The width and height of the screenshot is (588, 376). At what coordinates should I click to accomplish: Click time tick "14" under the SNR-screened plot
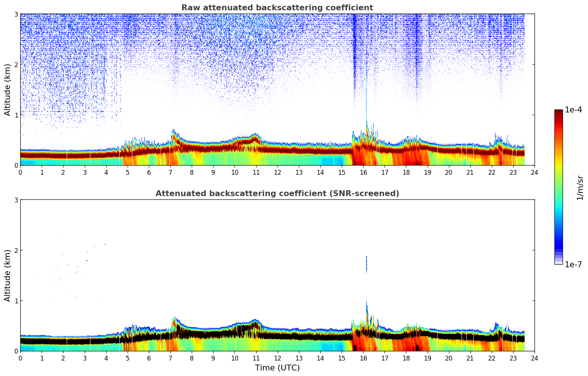tap(320, 358)
